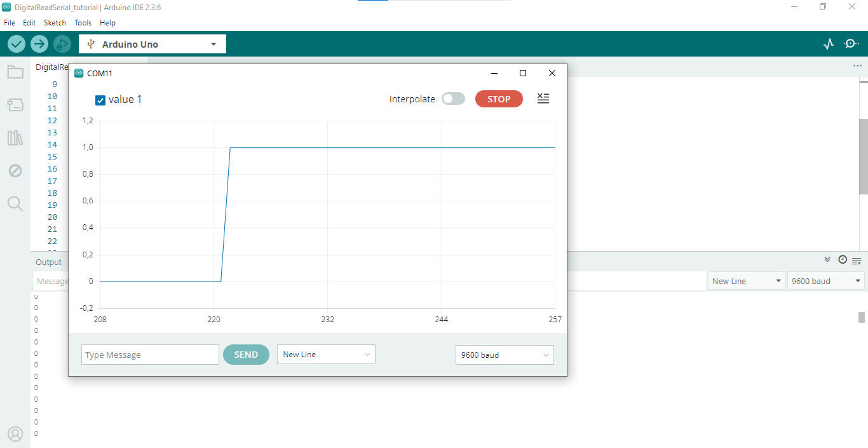The height and width of the screenshot is (448, 868).
Task: Enable the Interpolate toggle switch
Action: 453,99
